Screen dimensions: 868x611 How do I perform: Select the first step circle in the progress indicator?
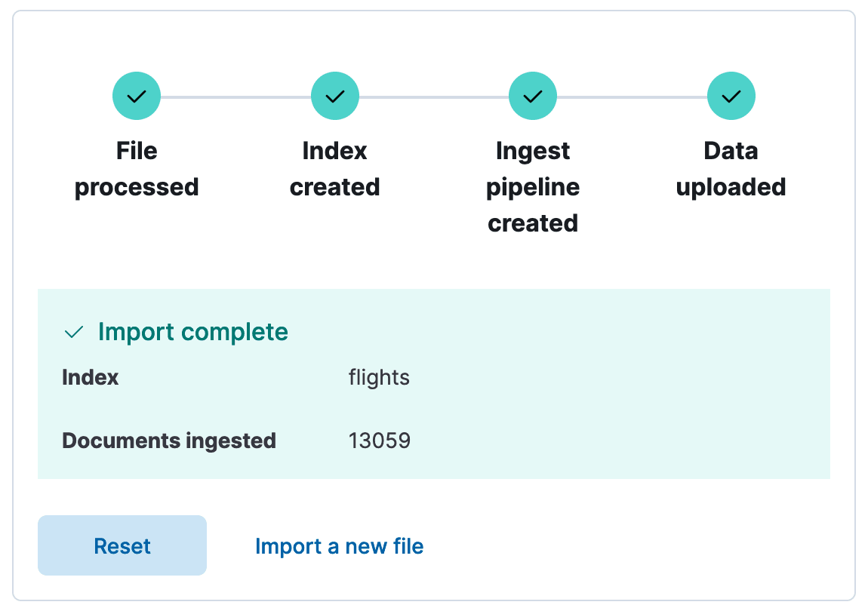(x=137, y=96)
